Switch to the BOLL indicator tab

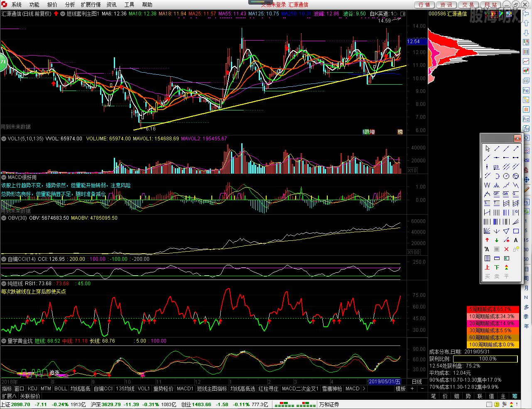[x=61, y=389]
